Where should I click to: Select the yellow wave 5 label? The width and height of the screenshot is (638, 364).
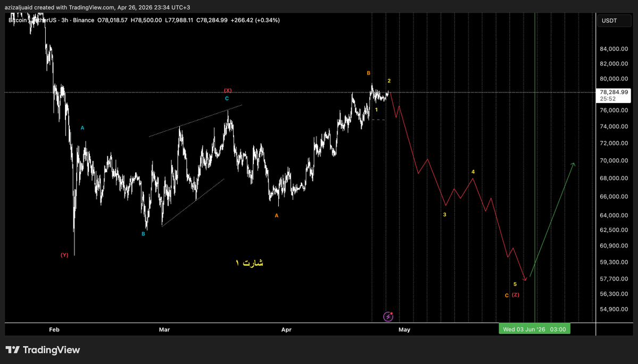pos(515,284)
